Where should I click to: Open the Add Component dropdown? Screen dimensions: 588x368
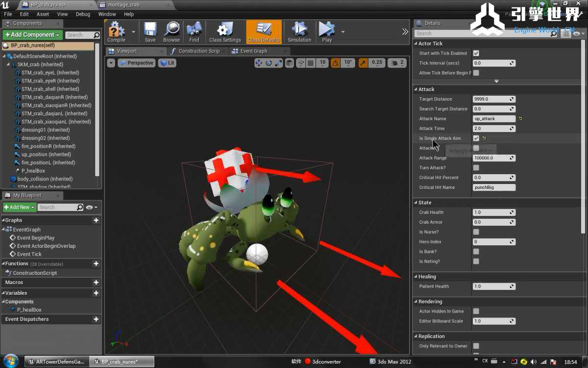[32, 35]
